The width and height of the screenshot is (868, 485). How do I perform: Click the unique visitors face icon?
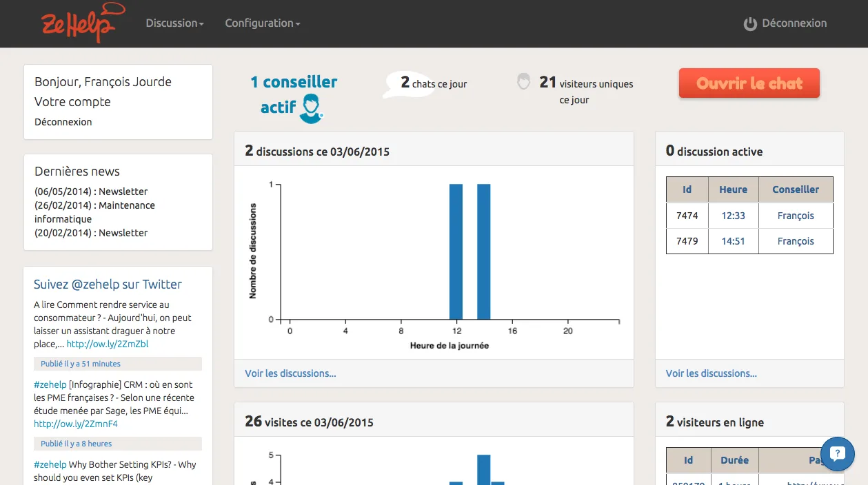point(524,82)
